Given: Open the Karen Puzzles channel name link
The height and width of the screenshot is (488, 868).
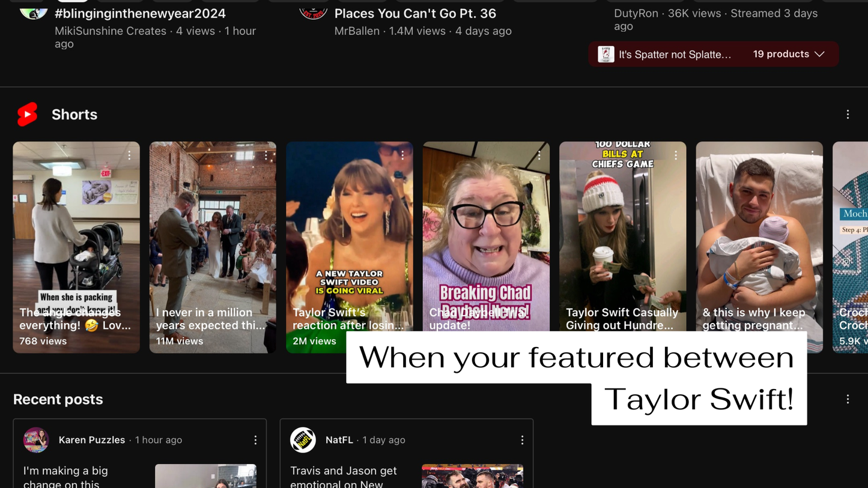Looking at the screenshot, I should (92, 440).
